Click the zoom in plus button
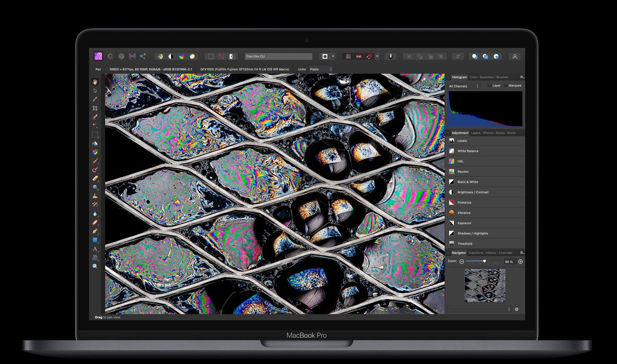This screenshot has width=617, height=364. tap(521, 261)
